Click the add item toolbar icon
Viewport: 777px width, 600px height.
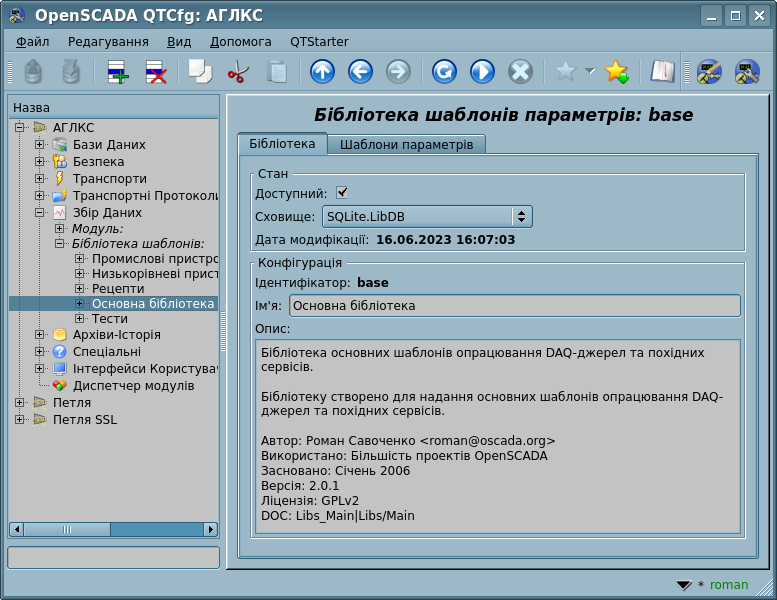(118, 72)
